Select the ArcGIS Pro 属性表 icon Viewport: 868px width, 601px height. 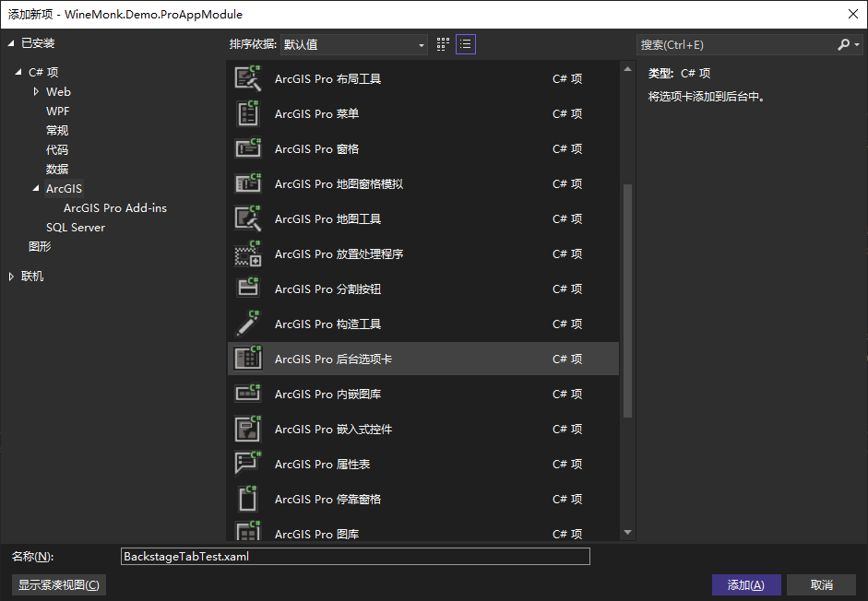click(x=247, y=464)
